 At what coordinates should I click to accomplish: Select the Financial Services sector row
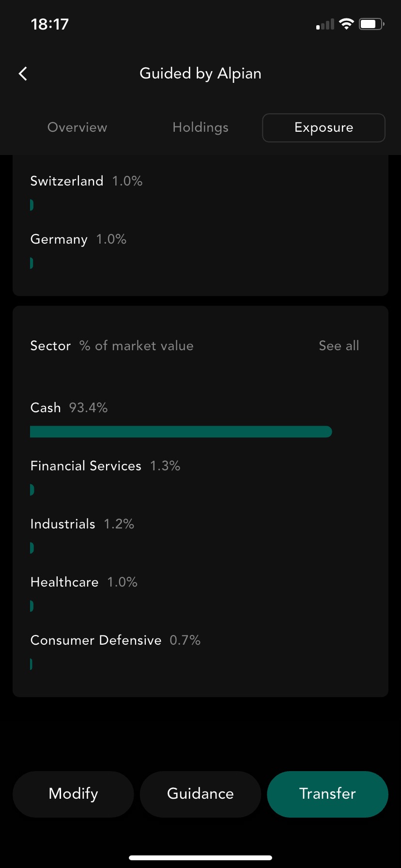(x=200, y=478)
